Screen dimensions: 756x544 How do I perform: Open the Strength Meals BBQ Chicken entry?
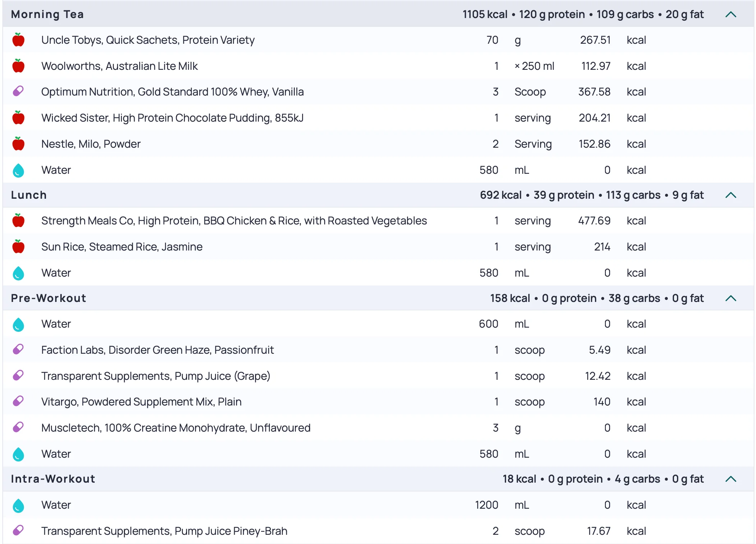(234, 221)
